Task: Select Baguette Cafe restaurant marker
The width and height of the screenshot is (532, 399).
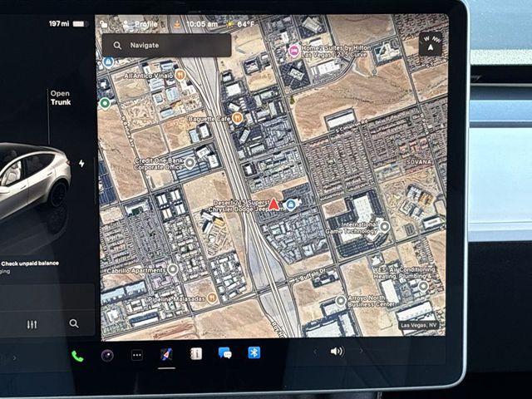Action: [x=237, y=118]
